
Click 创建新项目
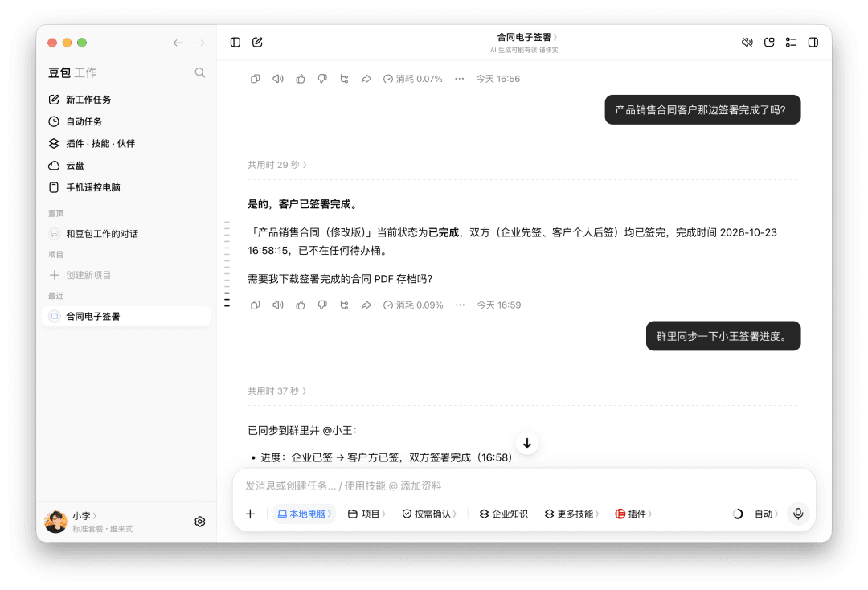point(126,275)
